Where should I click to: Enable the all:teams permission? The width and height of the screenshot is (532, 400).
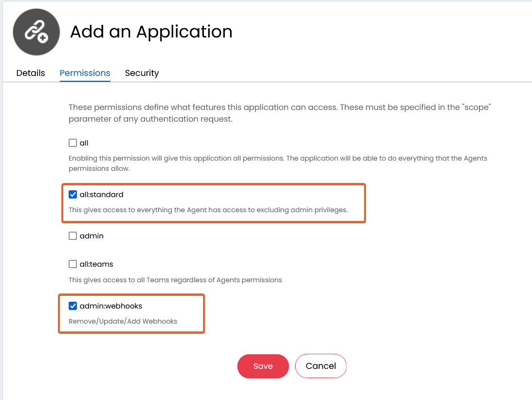coord(73,264)
